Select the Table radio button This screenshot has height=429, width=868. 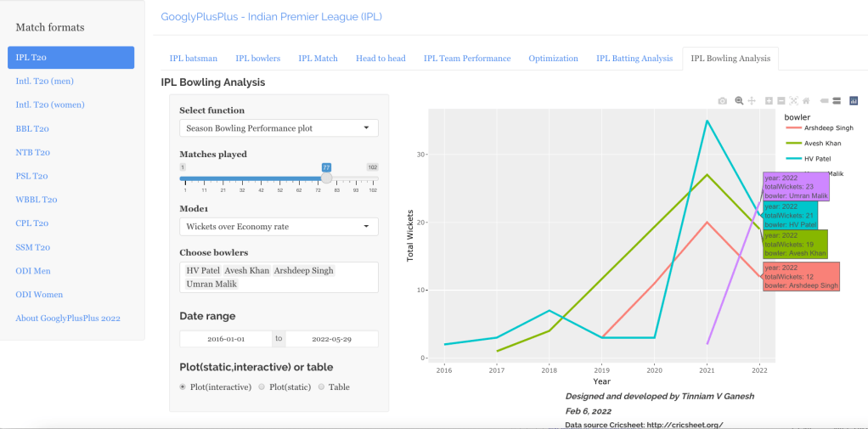[x=321, y=387]
